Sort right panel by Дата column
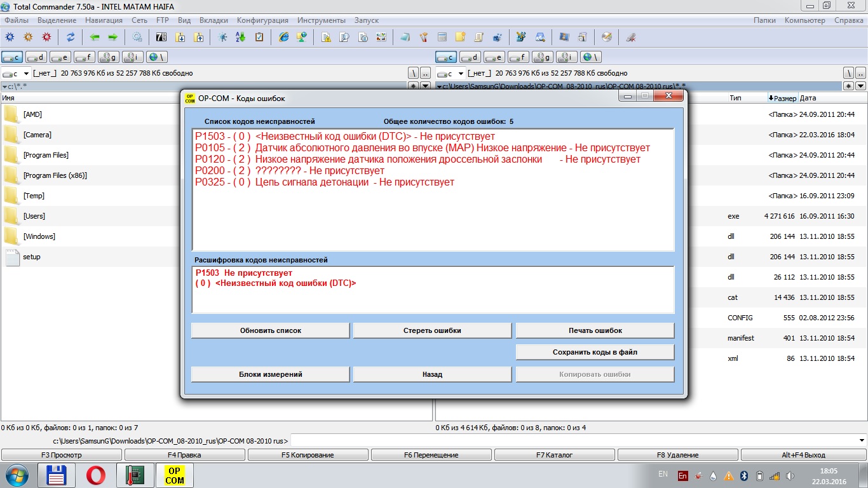Screen dimensions: 868x488 (x=808, y=98)
